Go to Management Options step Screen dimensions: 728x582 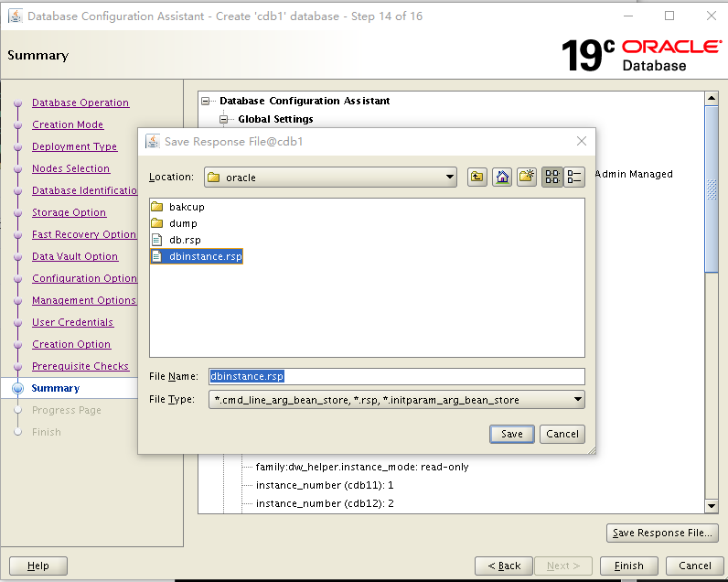click(x=84, y=300)
